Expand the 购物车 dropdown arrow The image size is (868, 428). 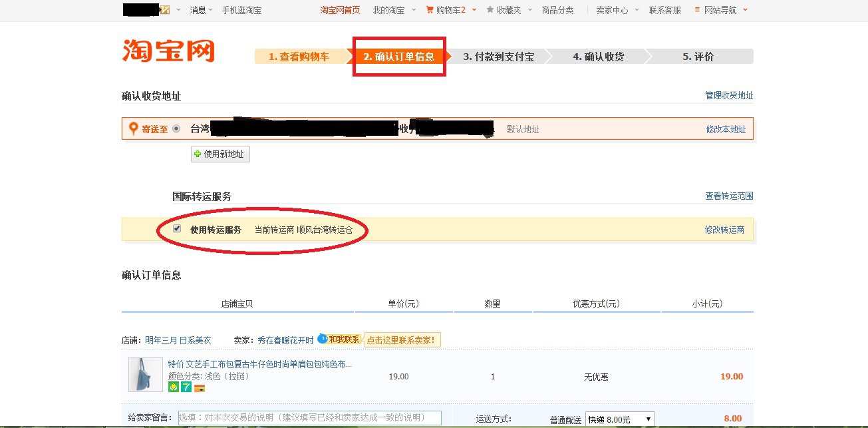click(x=473, y=9)
